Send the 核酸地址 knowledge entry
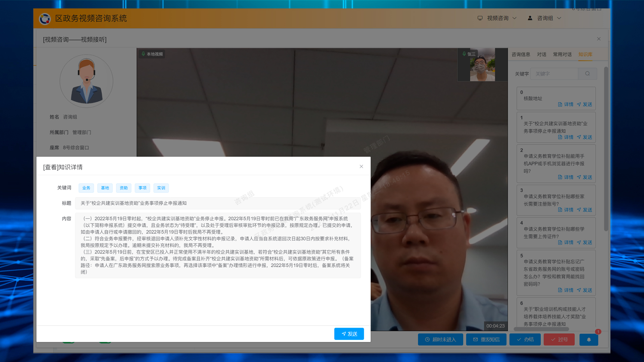This screenshot has height=362, width=644. 584,105
